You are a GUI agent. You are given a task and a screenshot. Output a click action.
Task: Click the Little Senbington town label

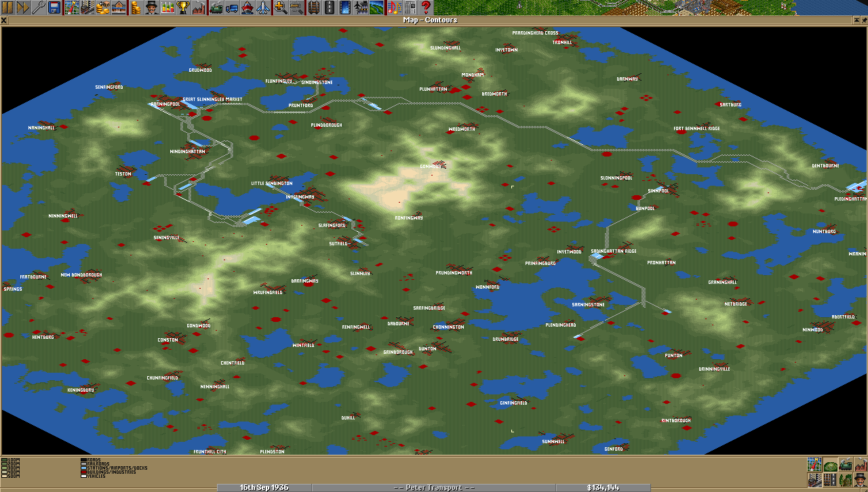(x=272, y=183)
